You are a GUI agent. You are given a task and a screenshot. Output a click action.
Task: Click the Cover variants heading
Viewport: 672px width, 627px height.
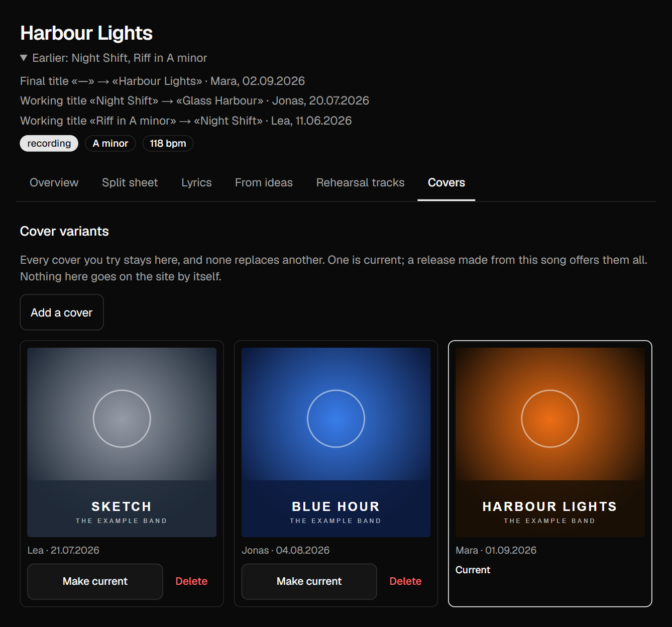click(x=64, y=231)
